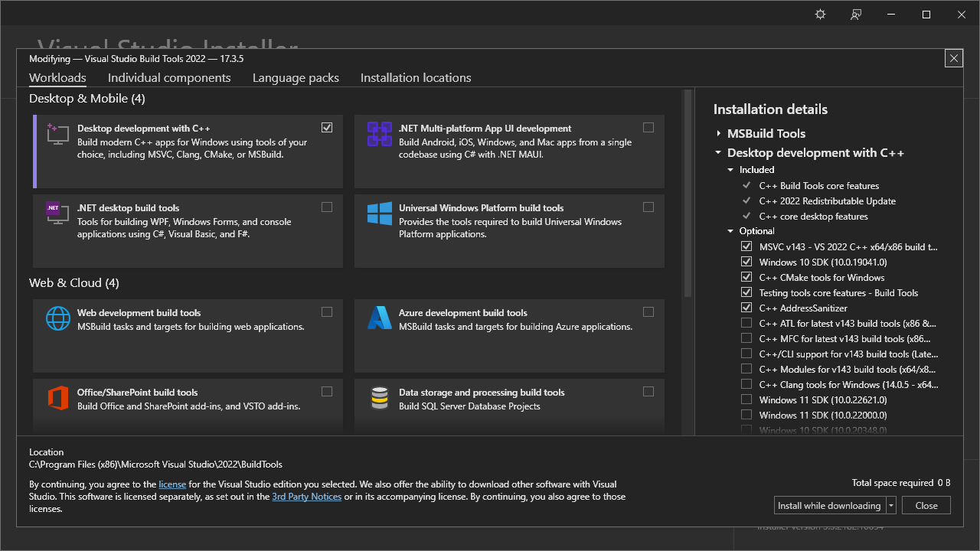Select the Office/SharePoint build tools checkbox
The height and width of the screenshot is (551, 980).
pyautogui.click(x=327, y=392)
